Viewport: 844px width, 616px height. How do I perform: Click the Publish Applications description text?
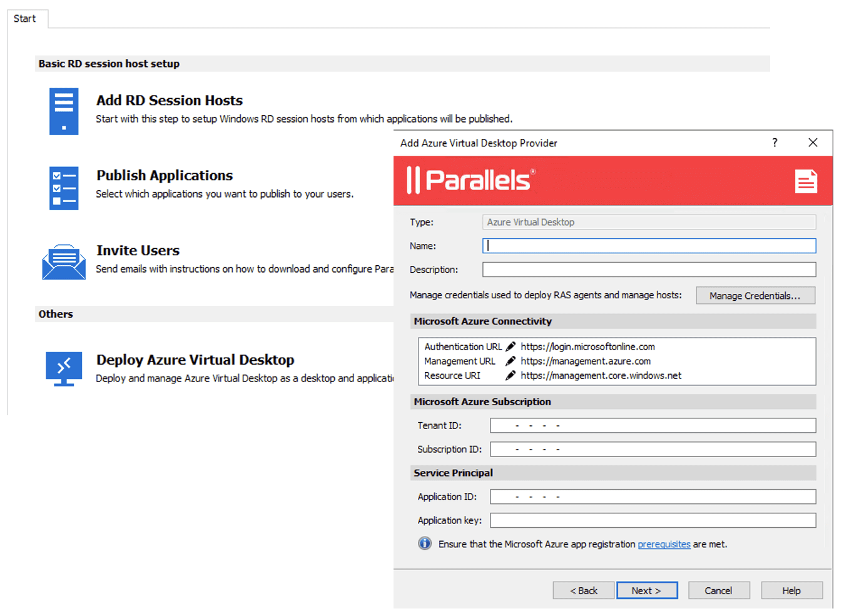(225, 194)
